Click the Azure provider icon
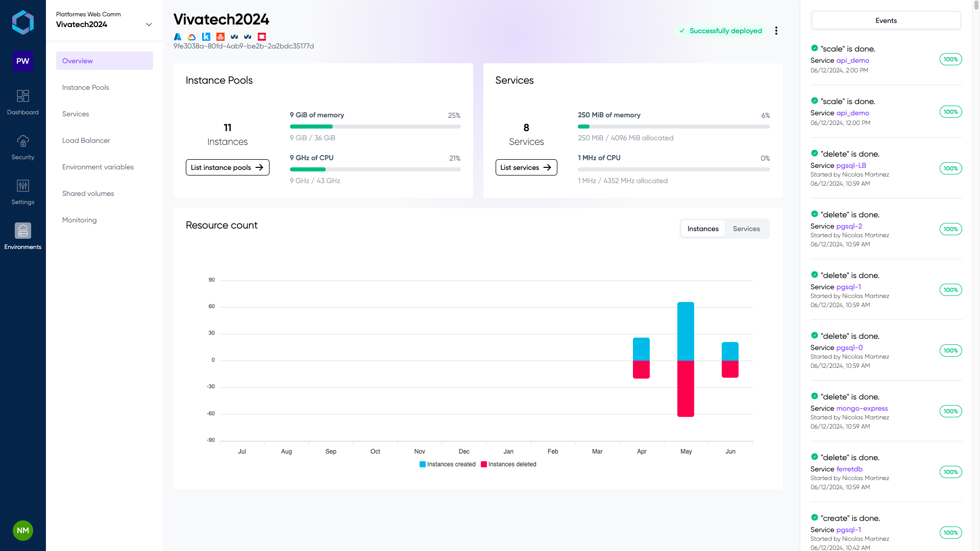980x551 pixels. (178, 37)
